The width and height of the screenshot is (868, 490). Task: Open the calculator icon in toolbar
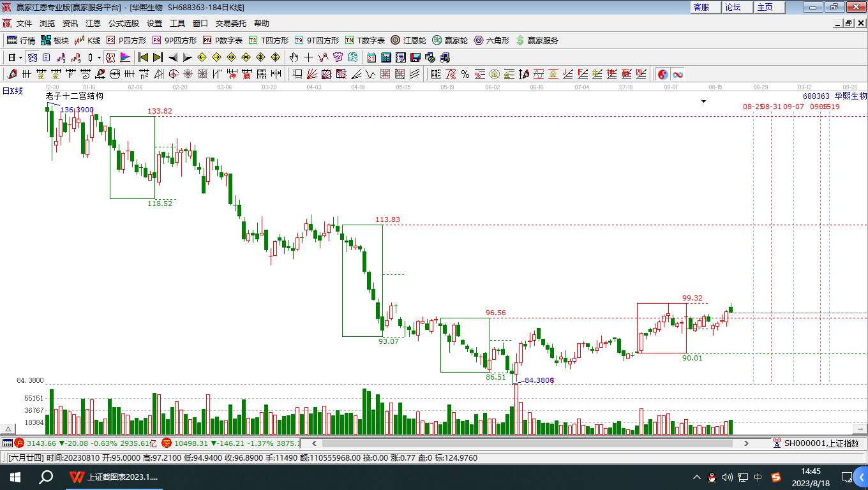[x=385, y=57]
